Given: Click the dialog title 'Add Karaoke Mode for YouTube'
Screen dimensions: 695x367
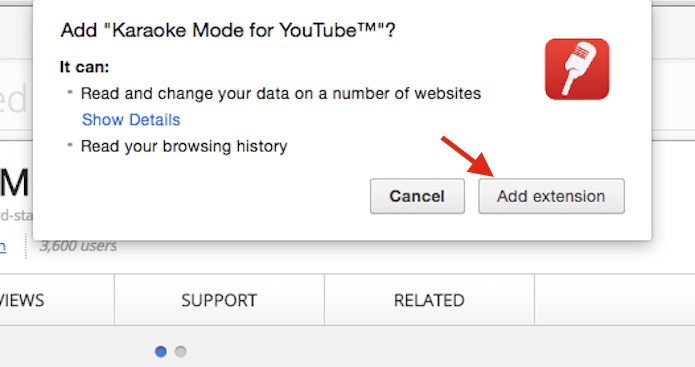Looking at the screenshot, I should pos(228,30).
